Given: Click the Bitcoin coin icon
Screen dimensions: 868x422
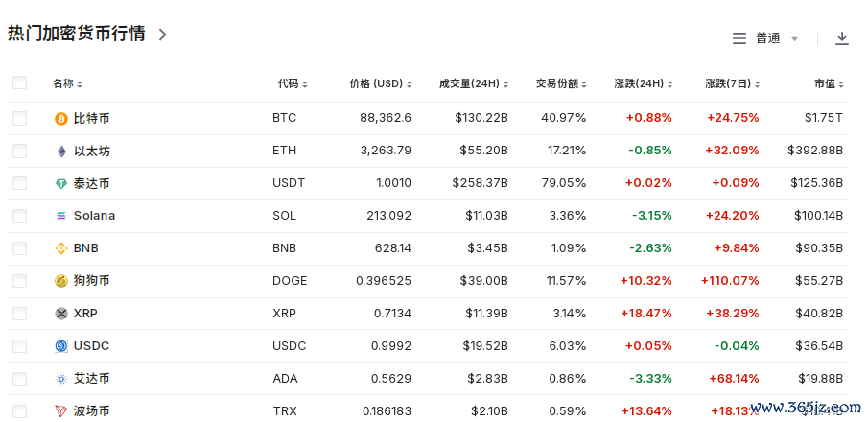Looking at the screenshot, I should click(x=61, y=119).
